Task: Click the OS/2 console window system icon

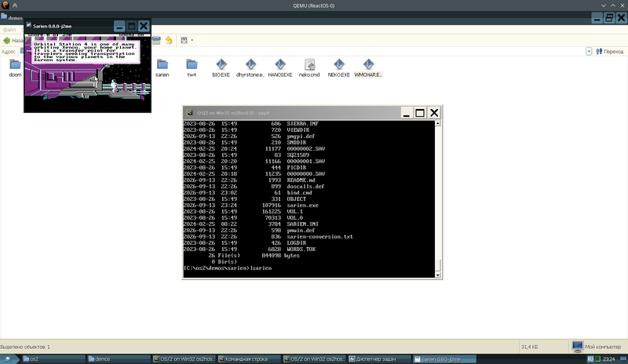Action: pos(190,113)
